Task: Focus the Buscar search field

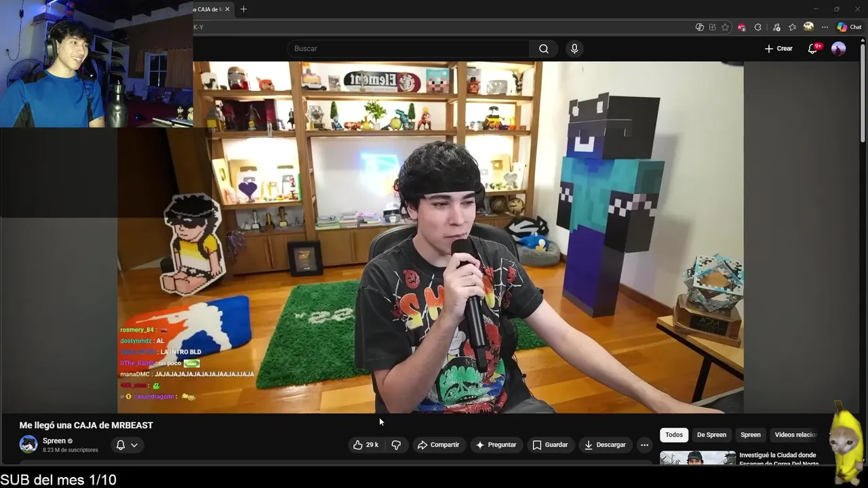Action: point(408,49)
